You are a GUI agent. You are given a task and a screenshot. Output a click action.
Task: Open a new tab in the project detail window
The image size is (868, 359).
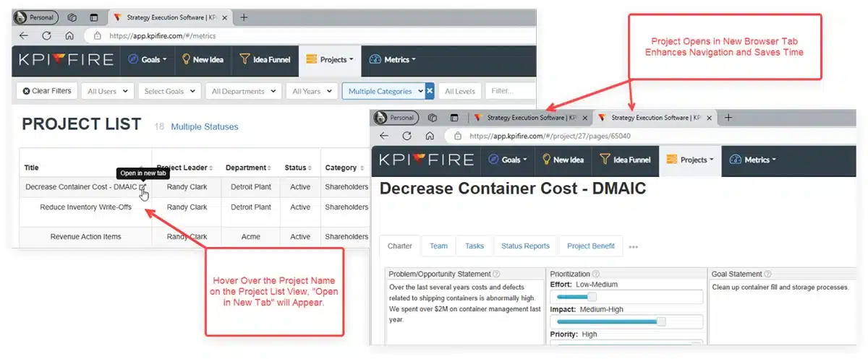coord(728,118)
